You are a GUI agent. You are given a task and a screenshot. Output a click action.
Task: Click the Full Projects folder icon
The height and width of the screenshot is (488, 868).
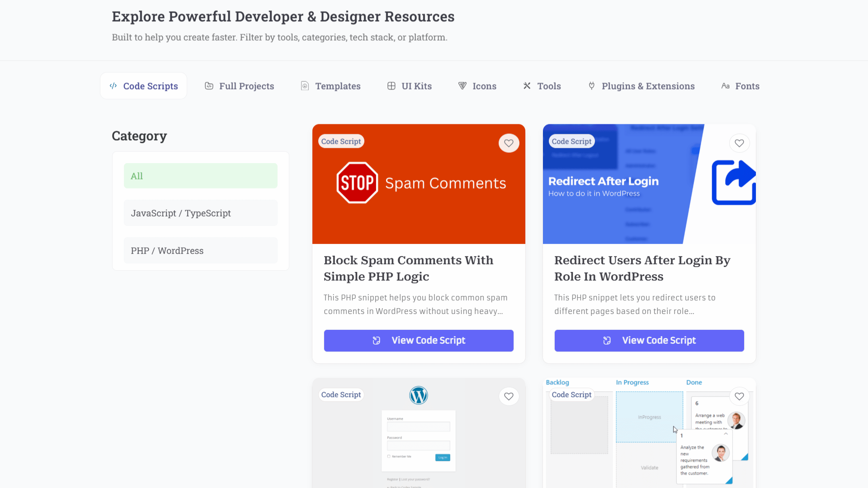(x=209, y=86)
